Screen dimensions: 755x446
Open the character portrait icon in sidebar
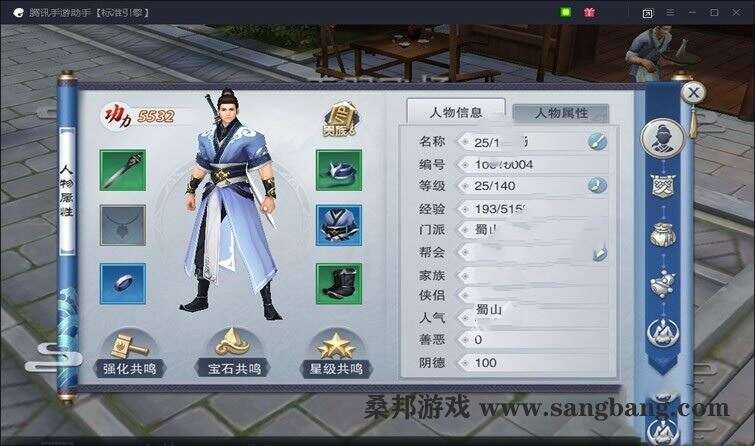(x=663, y=138)
